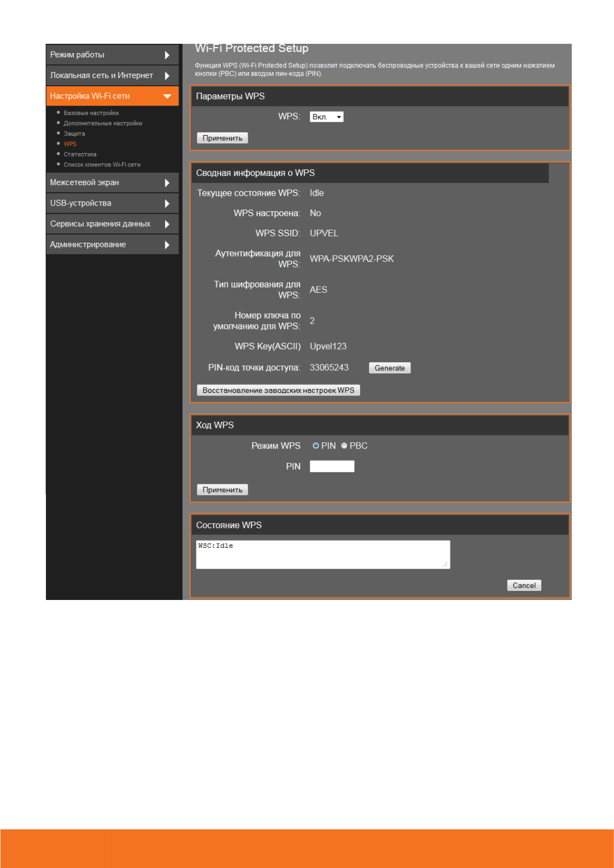614x868 pixels.
Task: Open Базовые настройки submenu link
Action: 91,113
